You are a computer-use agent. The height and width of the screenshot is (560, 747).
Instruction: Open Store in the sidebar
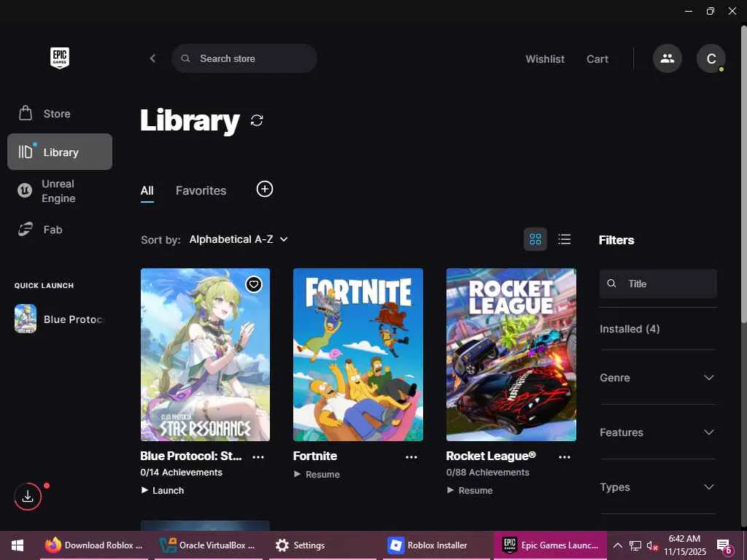(x=60, y=113)
